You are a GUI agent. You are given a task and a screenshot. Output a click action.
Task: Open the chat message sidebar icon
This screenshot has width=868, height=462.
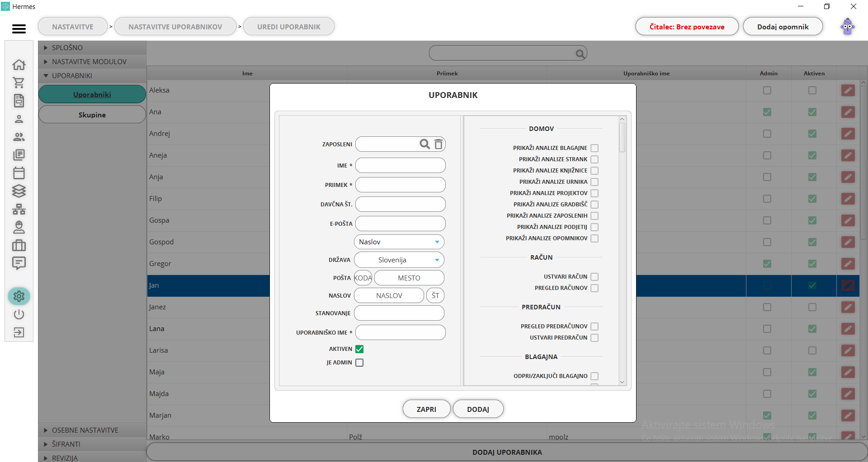click(x=19, y=263)
